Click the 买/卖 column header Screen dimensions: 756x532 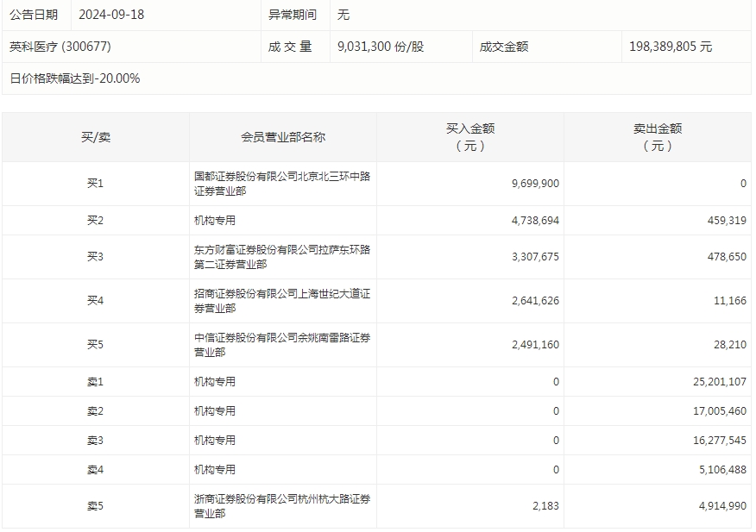pos(95,137)
